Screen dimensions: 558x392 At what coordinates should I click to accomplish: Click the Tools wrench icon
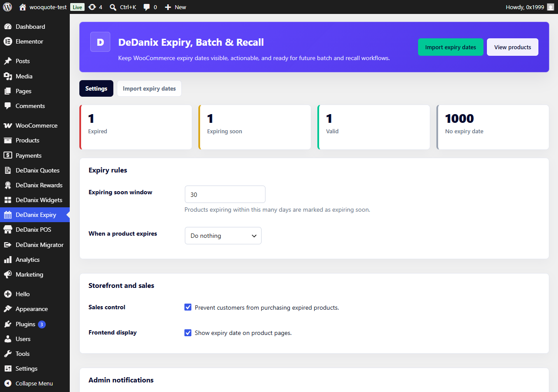tap(8, 354)
